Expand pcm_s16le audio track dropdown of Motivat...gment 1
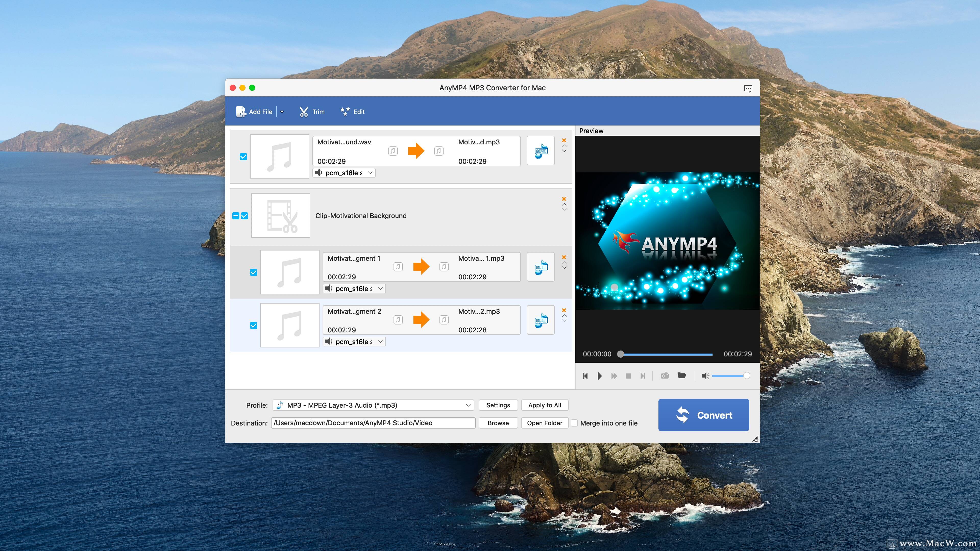 tap(354, 289)
